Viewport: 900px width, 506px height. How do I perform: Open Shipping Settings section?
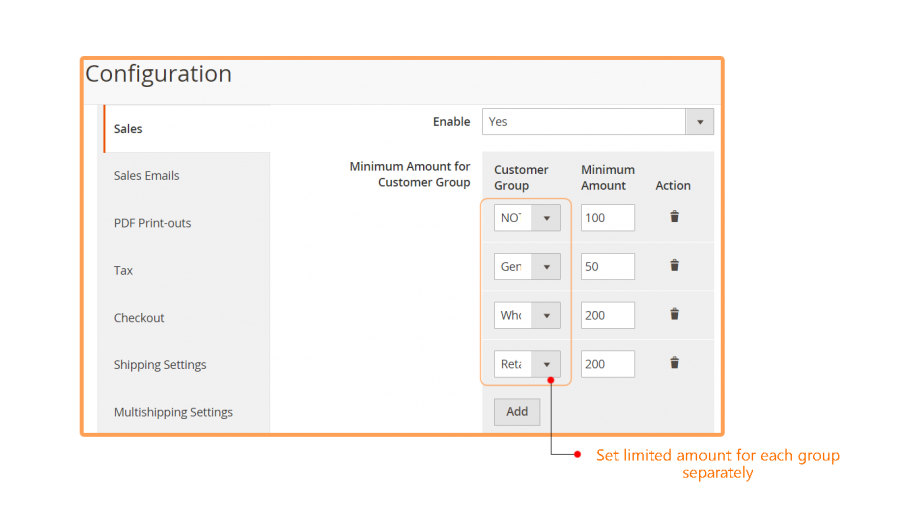click(x=160, y=365)
